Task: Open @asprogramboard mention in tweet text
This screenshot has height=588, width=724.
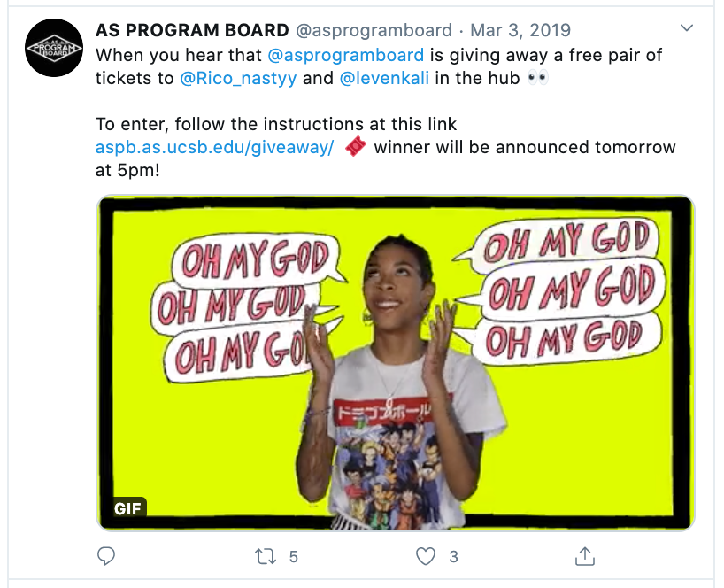Action: [x=346, y=55]
